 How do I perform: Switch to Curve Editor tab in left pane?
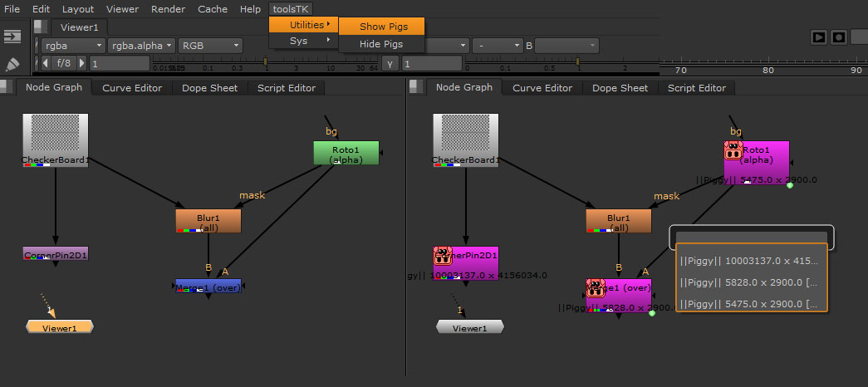[x=132, y=88]
